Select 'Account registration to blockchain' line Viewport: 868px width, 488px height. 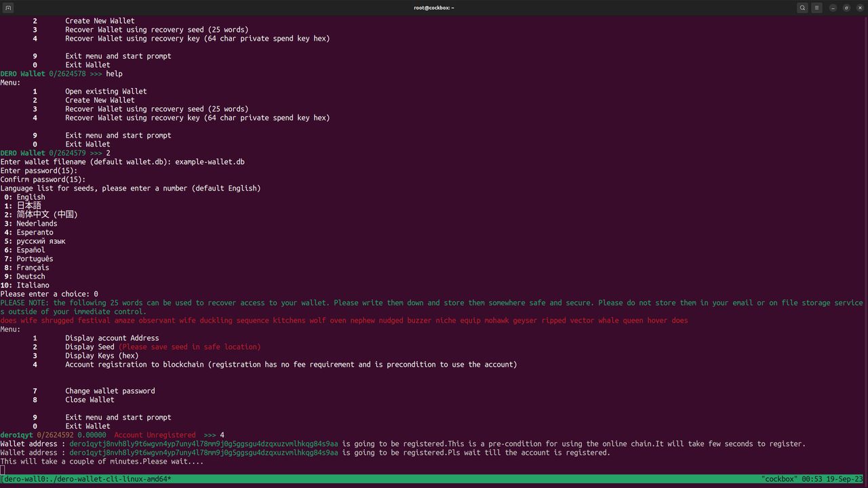tap(275, 364)
